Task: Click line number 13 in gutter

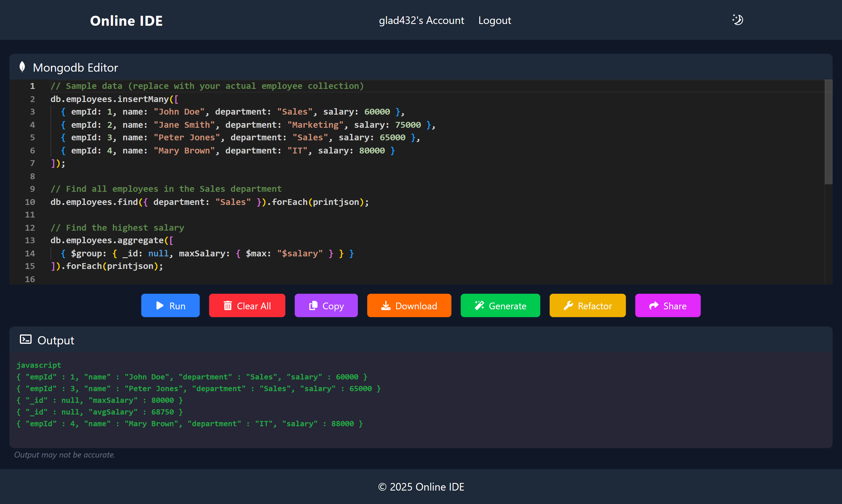Action: pyautogui.click(x=30, y=241)
